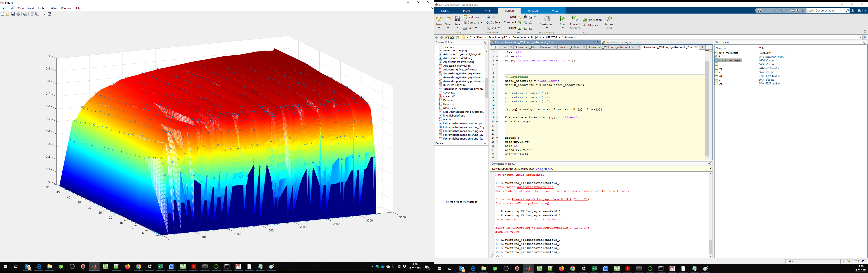868x273 pixels.
Task: Switch to the PUBLISH ribbon tab
Action: (533, 11)
